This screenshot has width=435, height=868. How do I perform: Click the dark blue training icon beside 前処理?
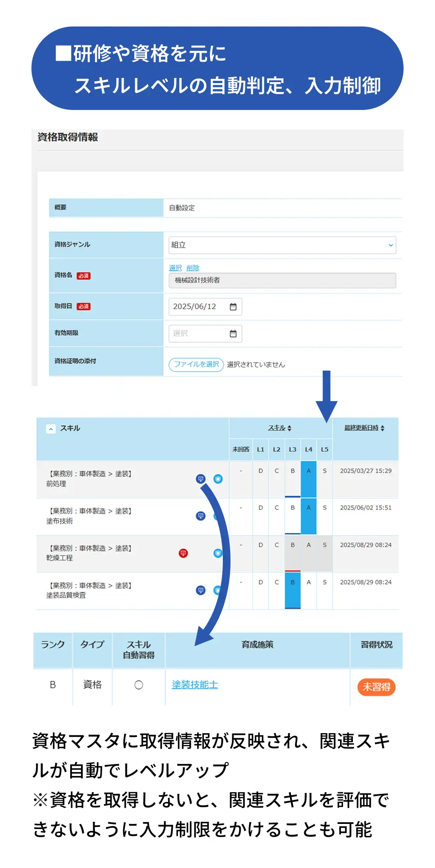(x=201, y=479)
